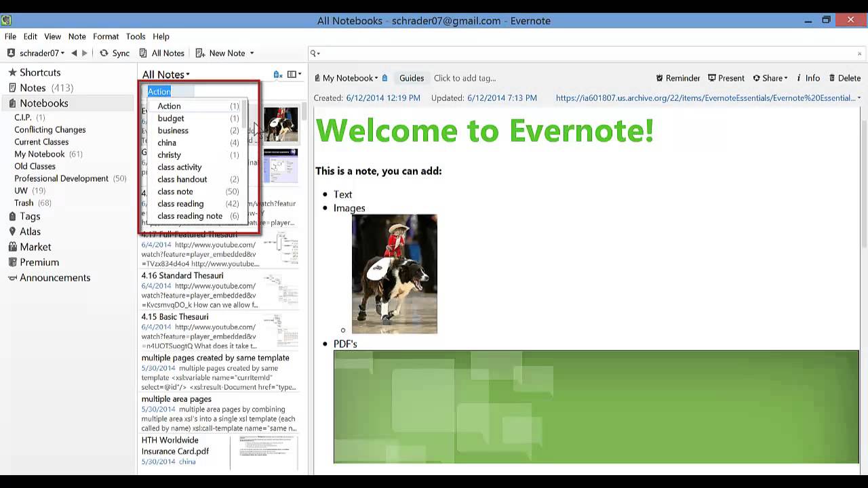Open the archive.org source URL link

[705, 98]
